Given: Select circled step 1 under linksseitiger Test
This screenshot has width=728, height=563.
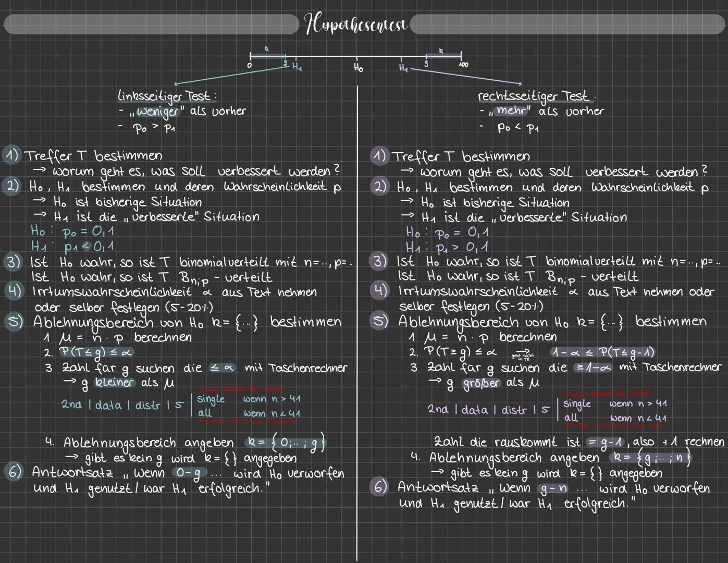Looking at the screenshot, I should point(11,155).
